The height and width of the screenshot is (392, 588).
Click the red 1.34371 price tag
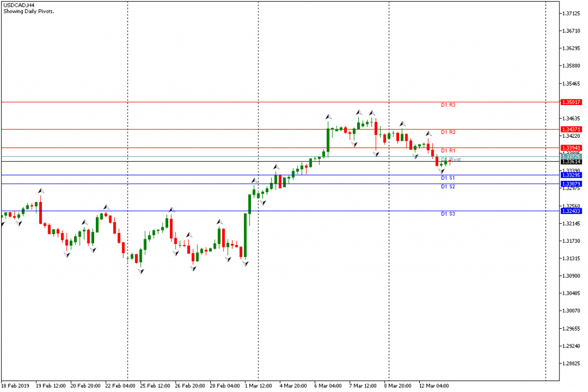(x=571, y=130)
